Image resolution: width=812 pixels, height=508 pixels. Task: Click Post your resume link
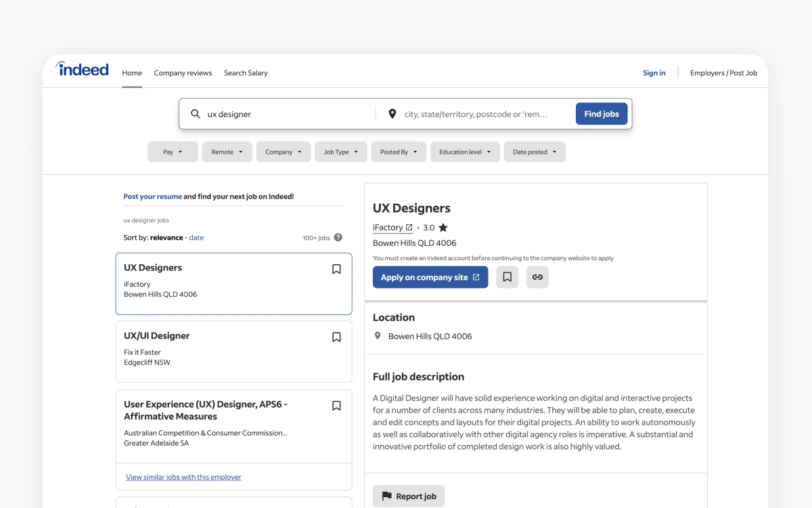(x=152, y=196)
